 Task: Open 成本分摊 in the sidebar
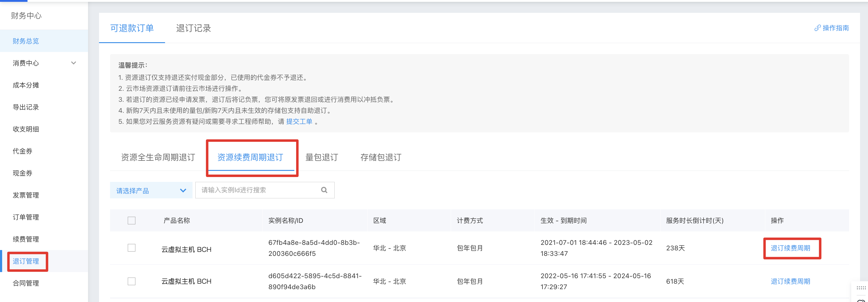pos(26,85)
